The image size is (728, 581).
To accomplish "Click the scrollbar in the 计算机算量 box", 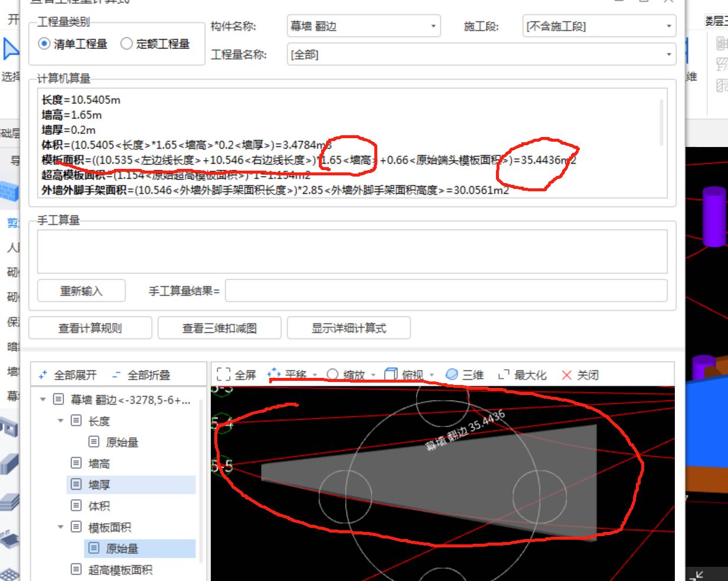I will [x=661, y=122].
